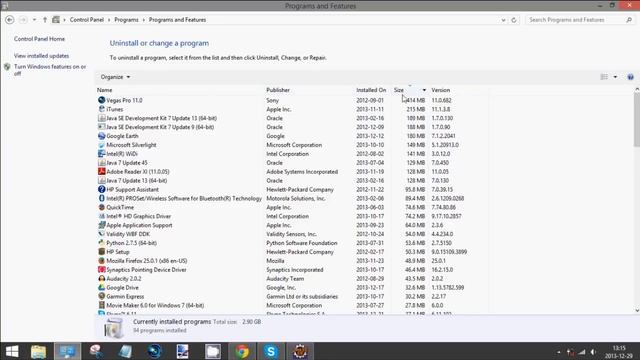
Task: Select the HP Setup row
Action: click(293, 252)
